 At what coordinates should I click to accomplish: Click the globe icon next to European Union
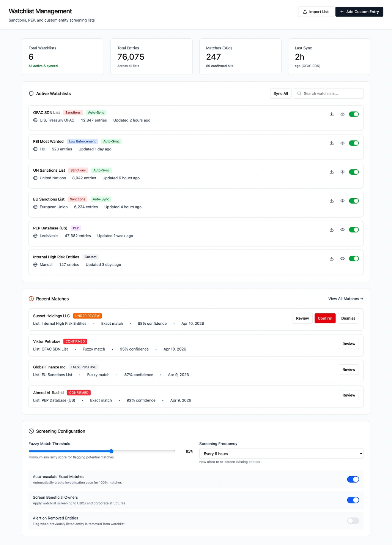point(35,207)
